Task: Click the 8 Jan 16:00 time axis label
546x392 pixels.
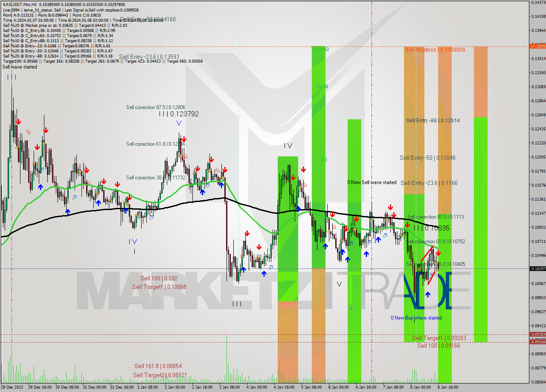Action: click(x=447, y=387)
